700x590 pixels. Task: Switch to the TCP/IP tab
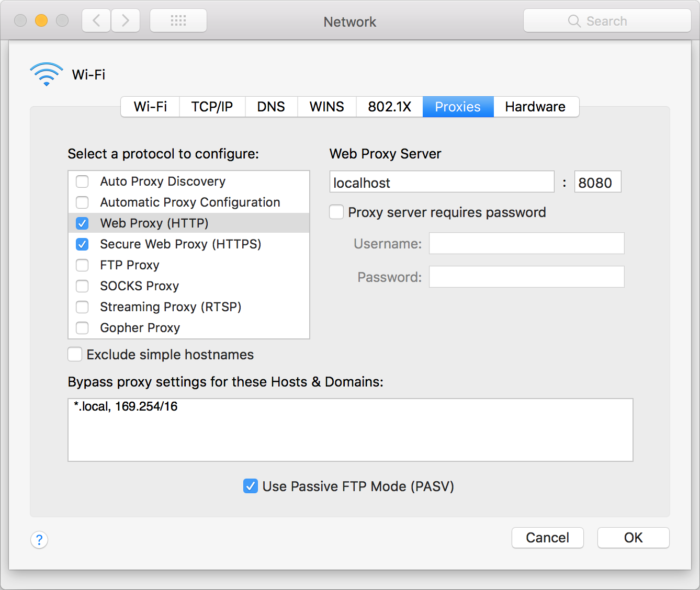(x=212, y=107)
